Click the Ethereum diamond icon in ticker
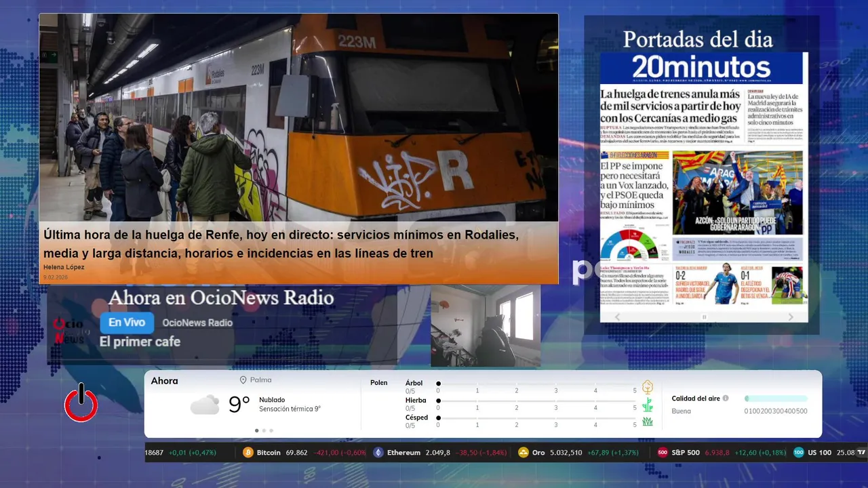Image resolution: width=868 pixels, height=488 pixels. click(x=378, y=453)
